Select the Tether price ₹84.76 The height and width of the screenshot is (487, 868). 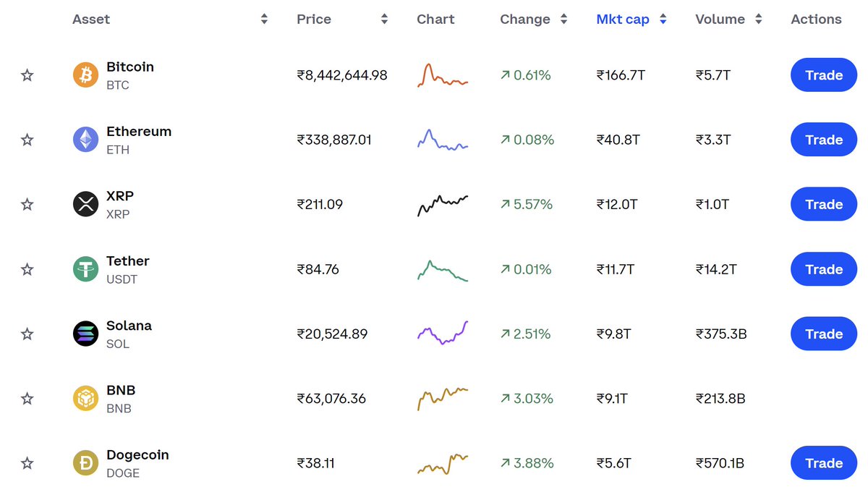point(318,269)
